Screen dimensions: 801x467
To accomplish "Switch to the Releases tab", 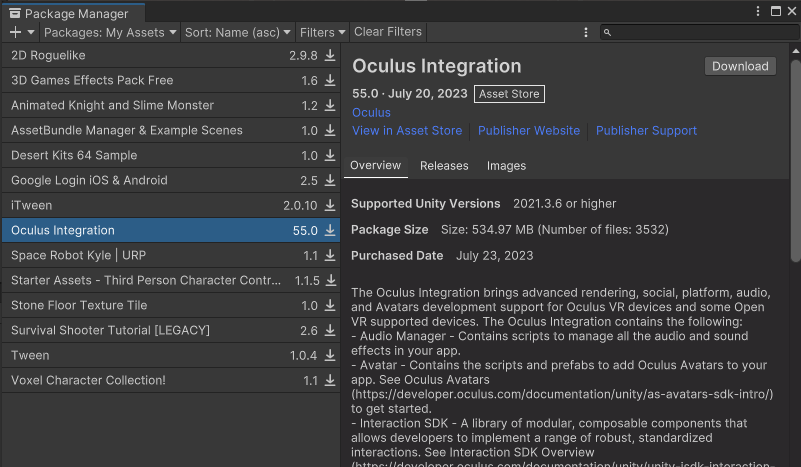I will (444, 166).
